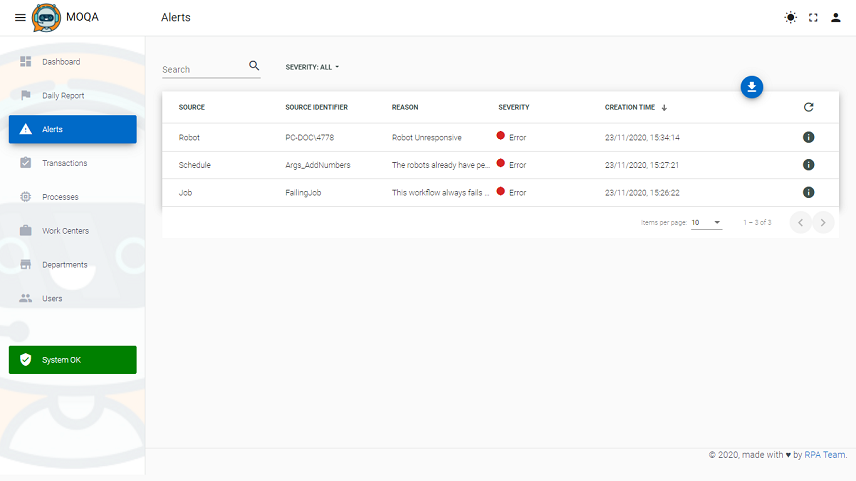The width and height of the screenshot is (856, 481).
Task: Open info for the Schedule alert row
Action: point(809,164)
